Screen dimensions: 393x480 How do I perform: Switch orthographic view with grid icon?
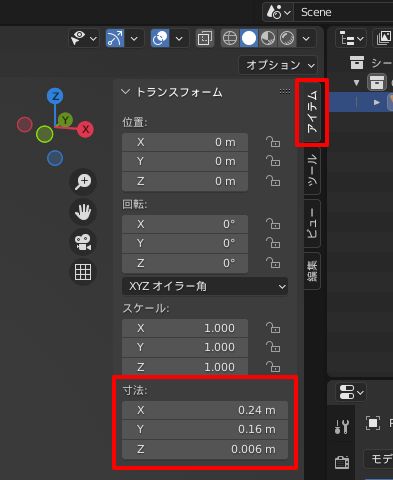click(x=83, y=272)
